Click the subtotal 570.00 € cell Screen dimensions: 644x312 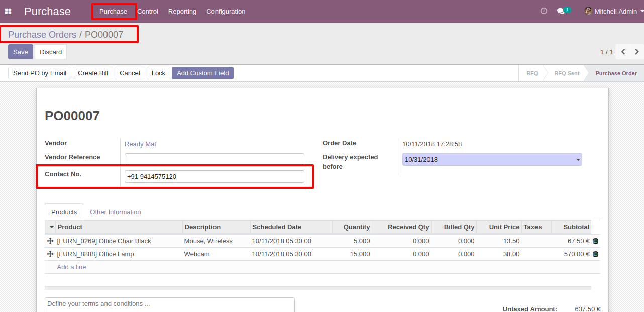[x=571, y=254]
